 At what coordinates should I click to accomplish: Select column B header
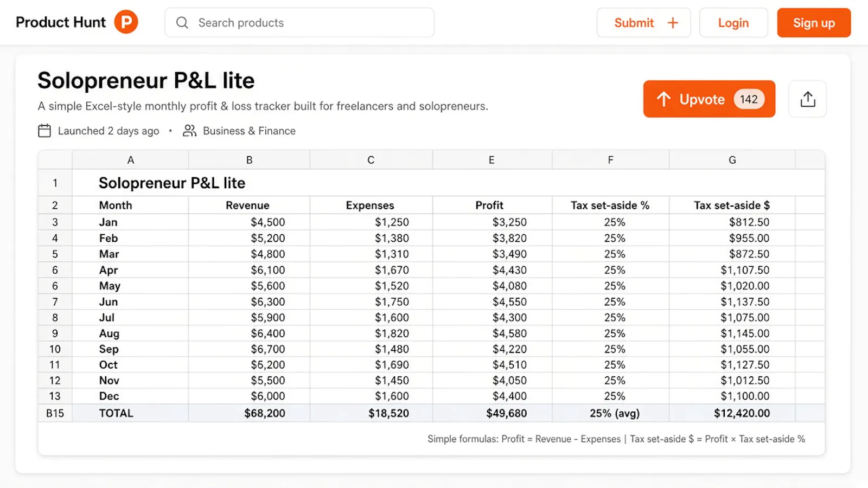[x=249, y=160]
